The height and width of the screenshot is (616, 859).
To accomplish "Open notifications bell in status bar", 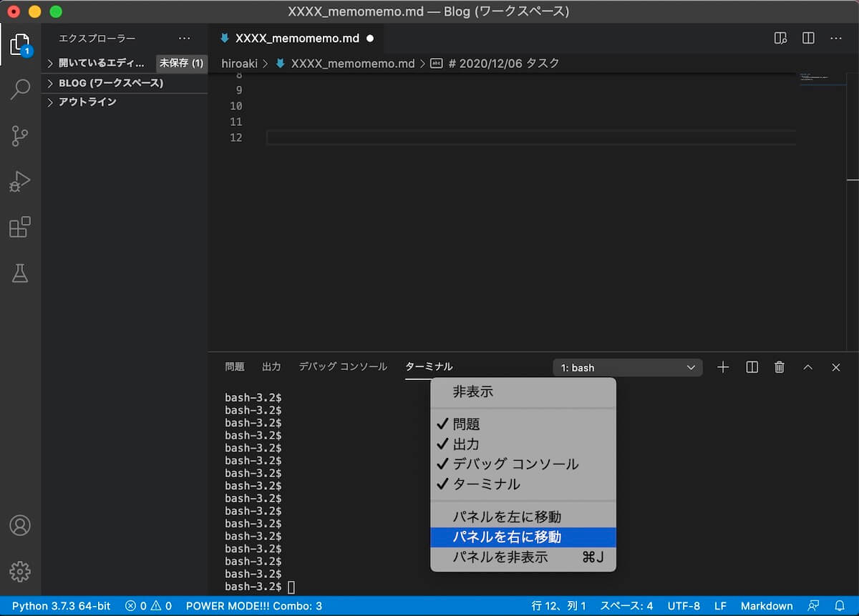I will click(840, 606).
